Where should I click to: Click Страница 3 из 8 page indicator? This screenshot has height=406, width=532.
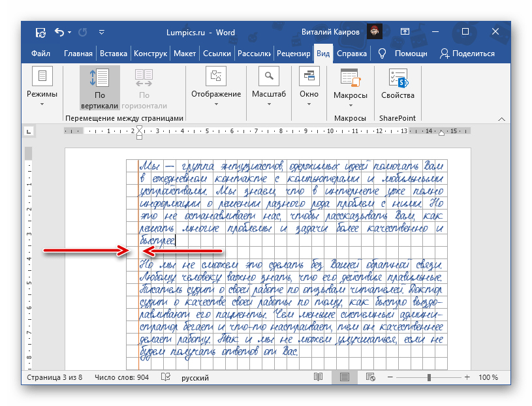pyautogui.click(x=54, y=377)
